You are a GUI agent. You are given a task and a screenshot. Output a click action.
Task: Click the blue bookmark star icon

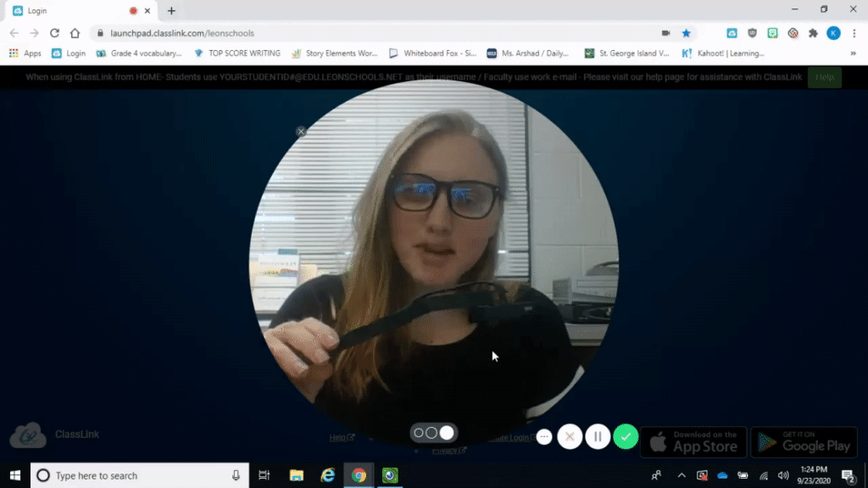tap(687, 33)
